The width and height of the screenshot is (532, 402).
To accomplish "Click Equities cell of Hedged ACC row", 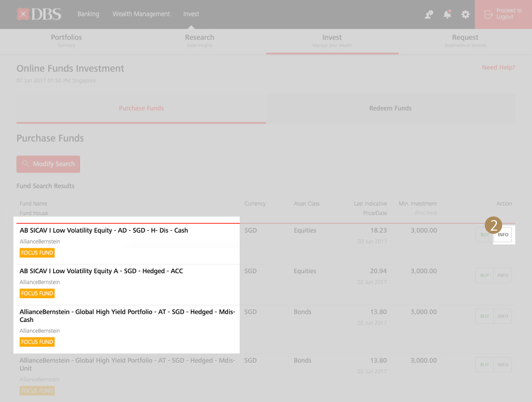I will point(305,271).
